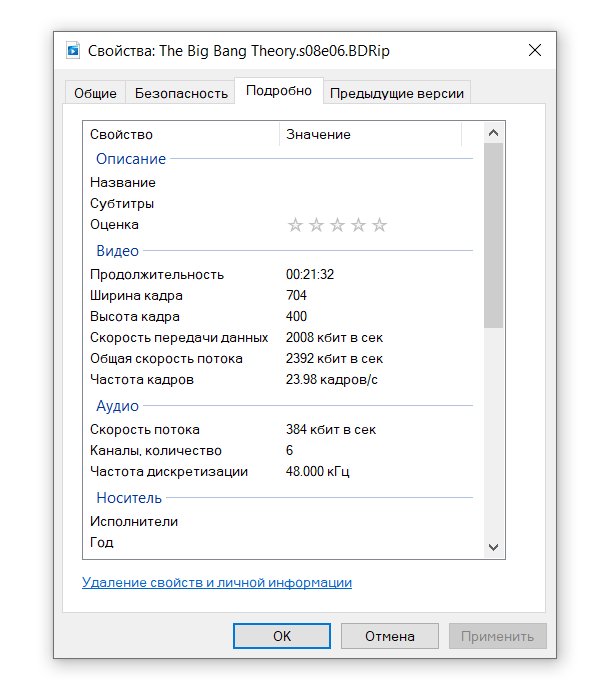Select the Скорость передачи данных label
This screenshot has height=699, width=615.
click(x=179, y=337)
